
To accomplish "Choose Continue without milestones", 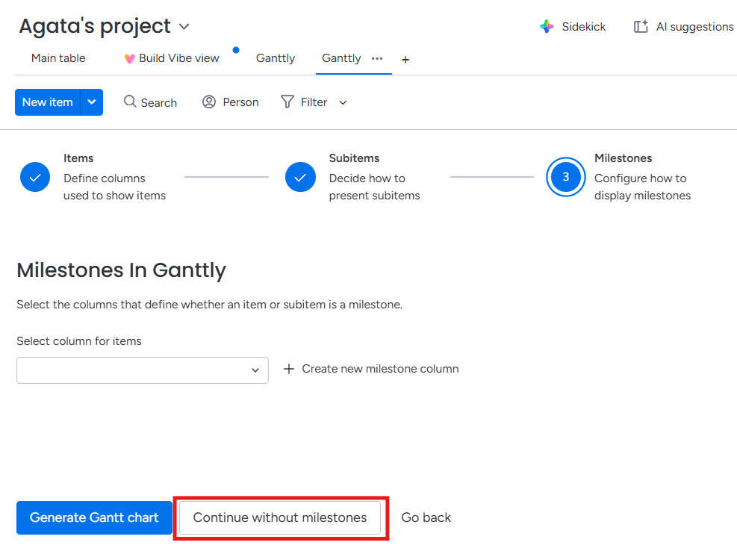I will coord(280,517).
